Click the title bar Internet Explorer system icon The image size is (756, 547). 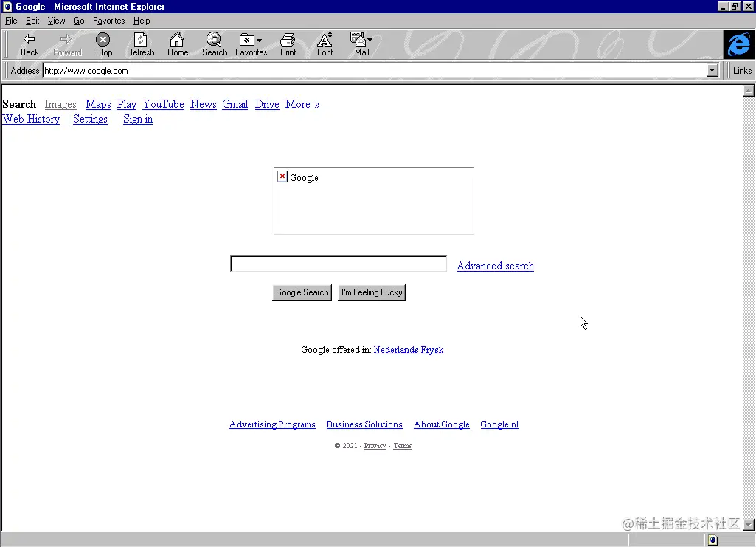[7, 6]
